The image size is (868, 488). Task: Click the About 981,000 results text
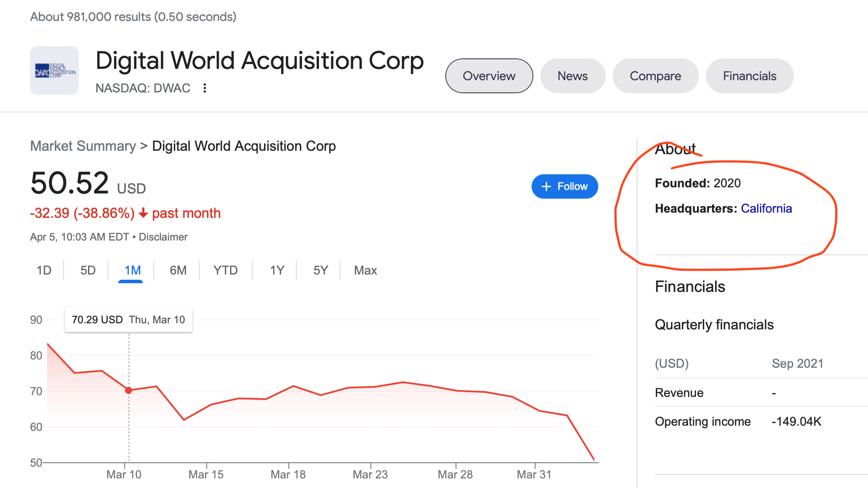point(133,17)
